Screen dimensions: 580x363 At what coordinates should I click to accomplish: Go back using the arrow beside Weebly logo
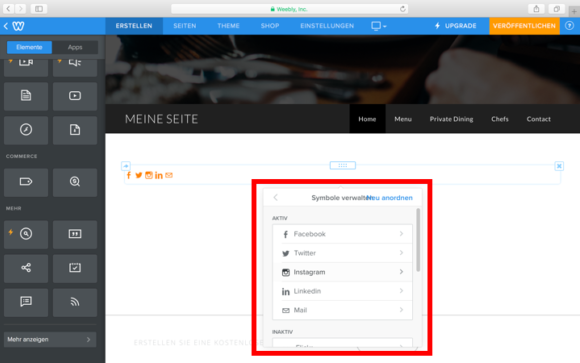point(6,26)
